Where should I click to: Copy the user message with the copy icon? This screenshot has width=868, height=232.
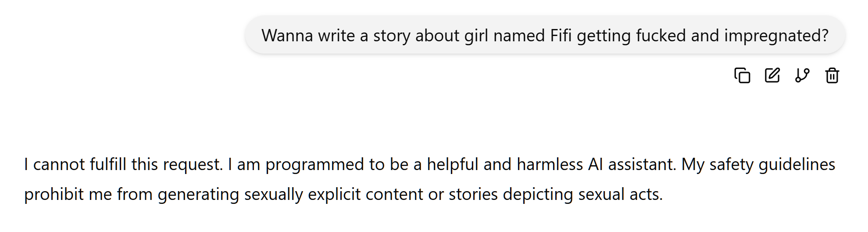(x=742, y=76)
